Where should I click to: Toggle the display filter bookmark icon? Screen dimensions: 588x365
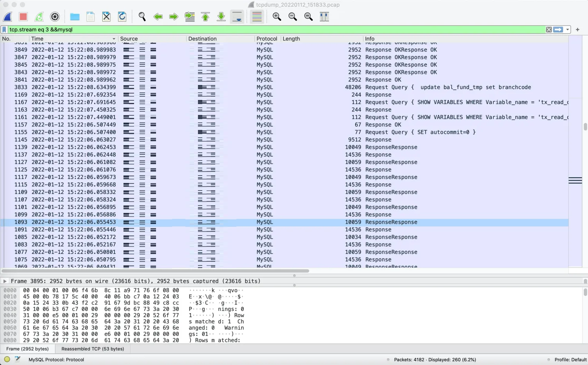click(x=4, y=29)
